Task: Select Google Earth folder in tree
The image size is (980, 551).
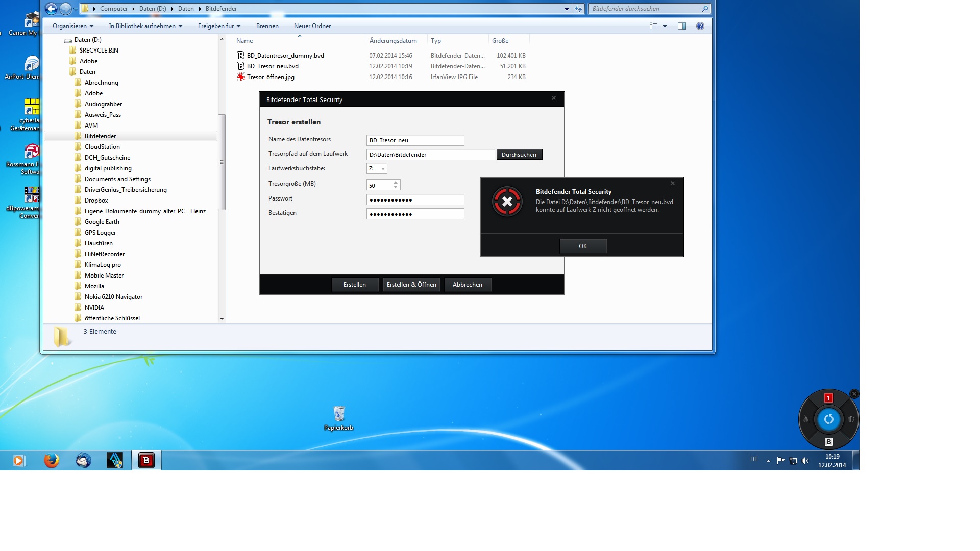Action: pos(102,222)
